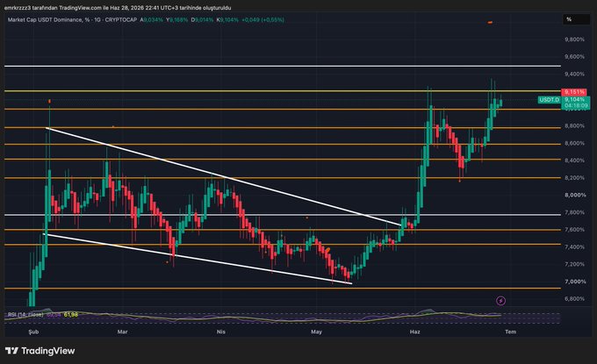Screen dimensions: 597x364
Task: Click the 9,400% price axis label
Action: (x=574, y=75)
